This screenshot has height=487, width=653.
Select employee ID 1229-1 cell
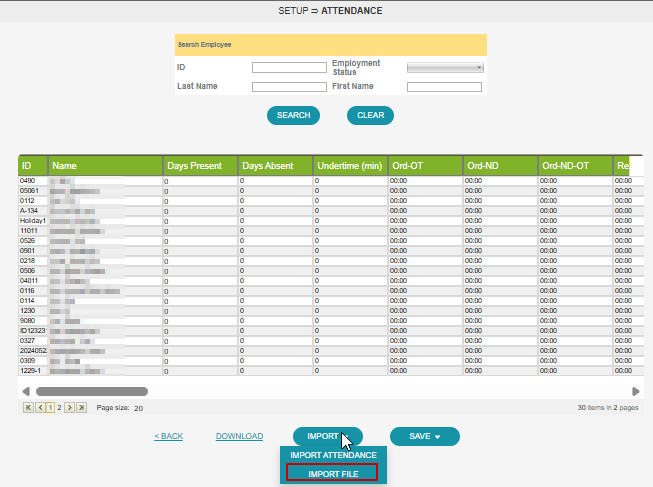click(33, 371)
